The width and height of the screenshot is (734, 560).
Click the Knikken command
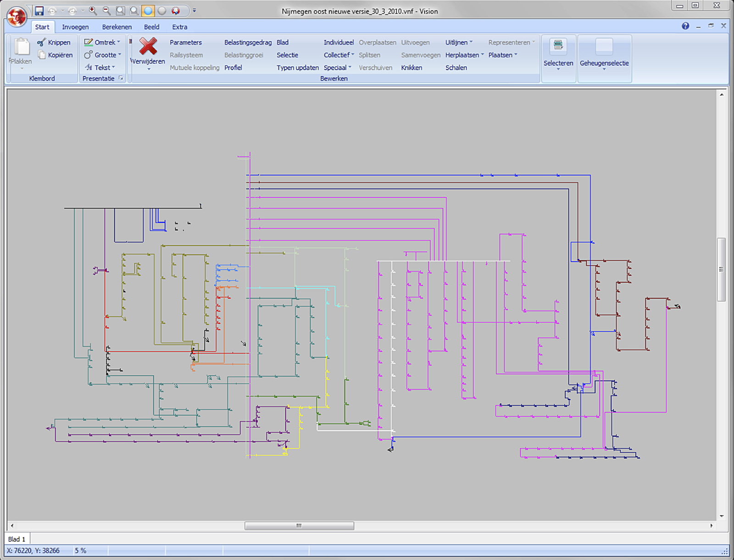pyautogui.click(x=411, y=67)
